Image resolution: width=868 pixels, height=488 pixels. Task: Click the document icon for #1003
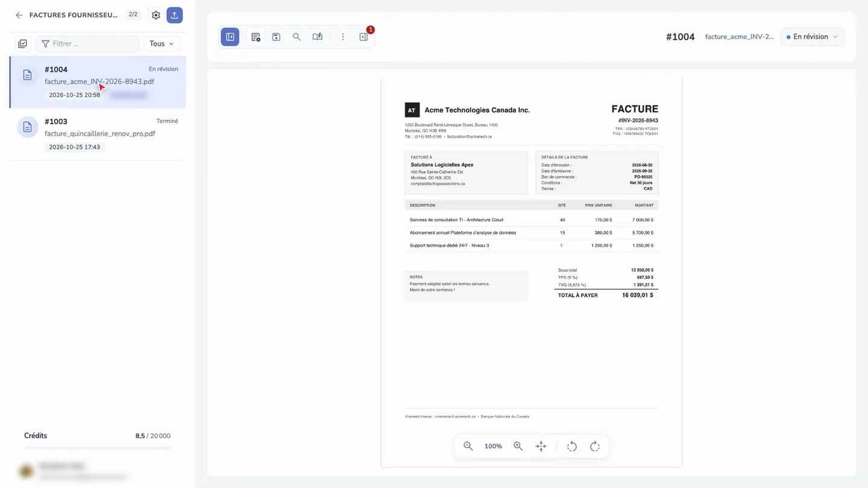(27, 127)
